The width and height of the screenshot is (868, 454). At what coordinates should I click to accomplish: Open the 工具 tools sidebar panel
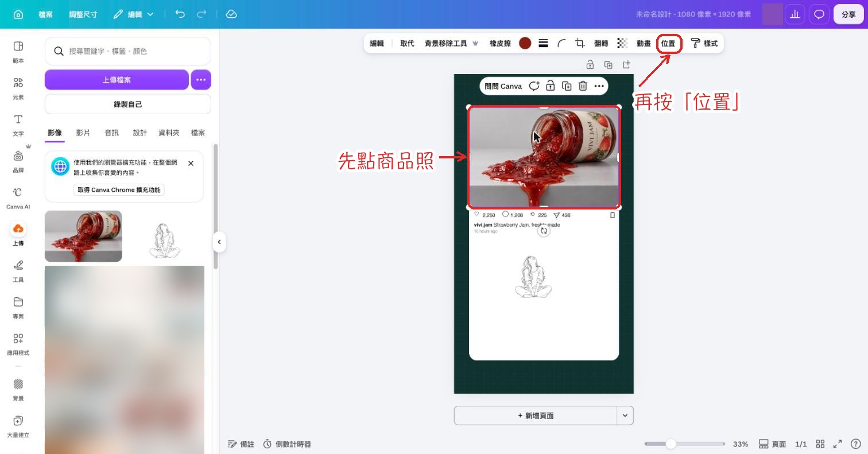coord(18,271)
